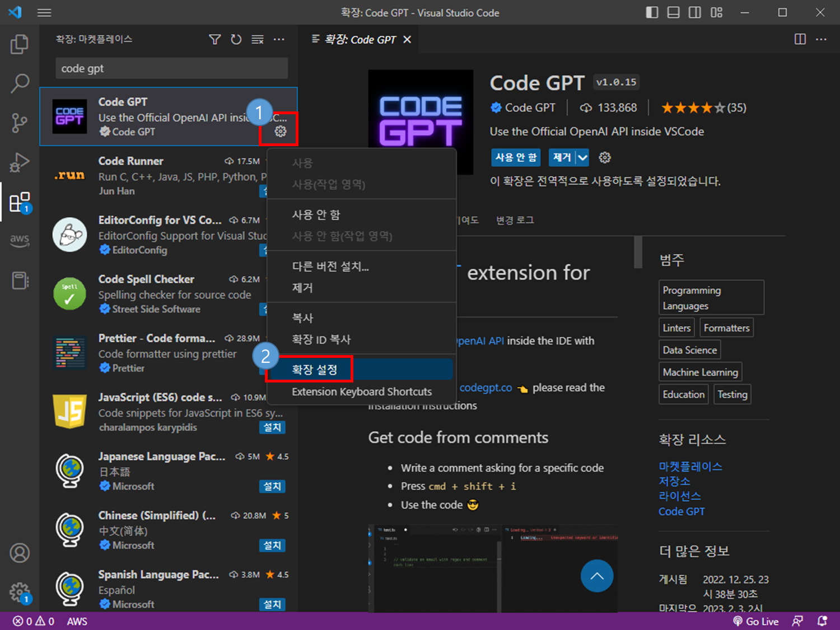Screen dimensions: 840x630
Task: Click the Linters category tag
Action: coord(676,328)
